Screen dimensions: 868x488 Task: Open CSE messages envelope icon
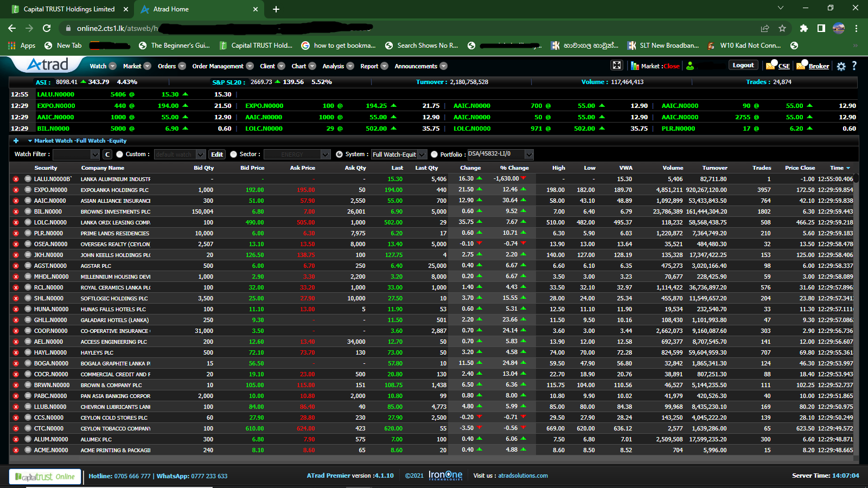(770, 66)
